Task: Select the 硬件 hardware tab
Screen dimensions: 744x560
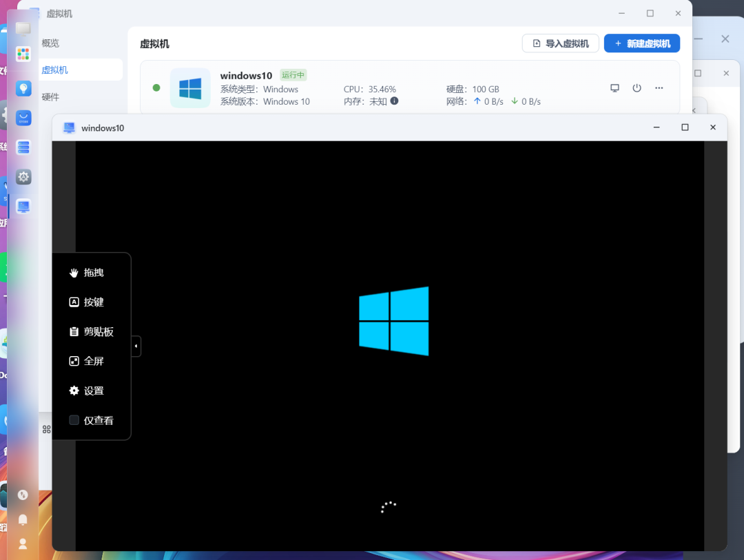Action: [50, 97]
